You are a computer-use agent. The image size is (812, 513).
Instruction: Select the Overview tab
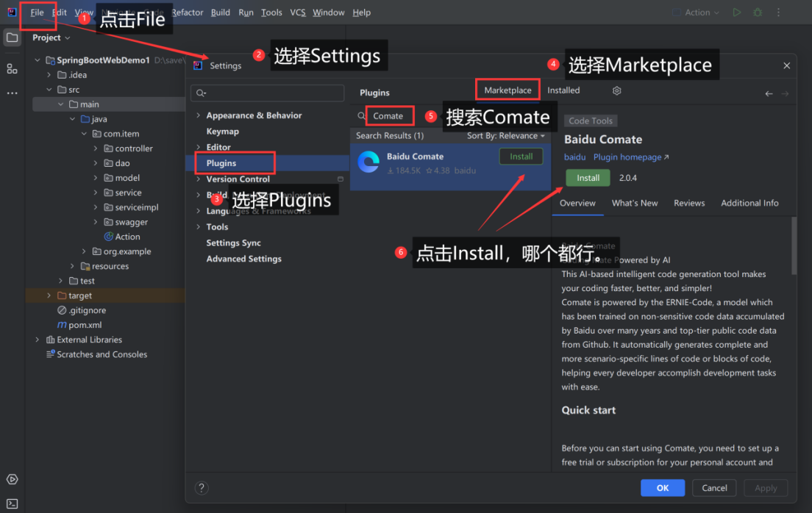click(577, 203)
